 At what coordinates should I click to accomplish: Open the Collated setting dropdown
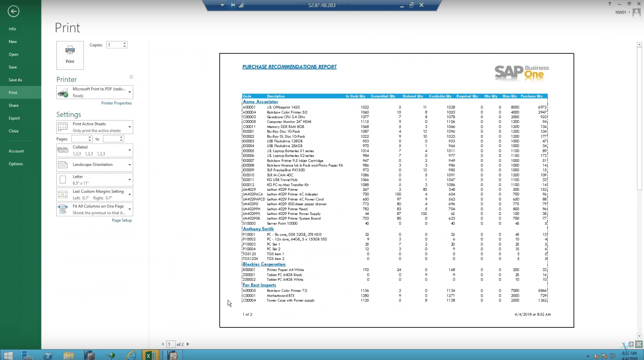129,150
